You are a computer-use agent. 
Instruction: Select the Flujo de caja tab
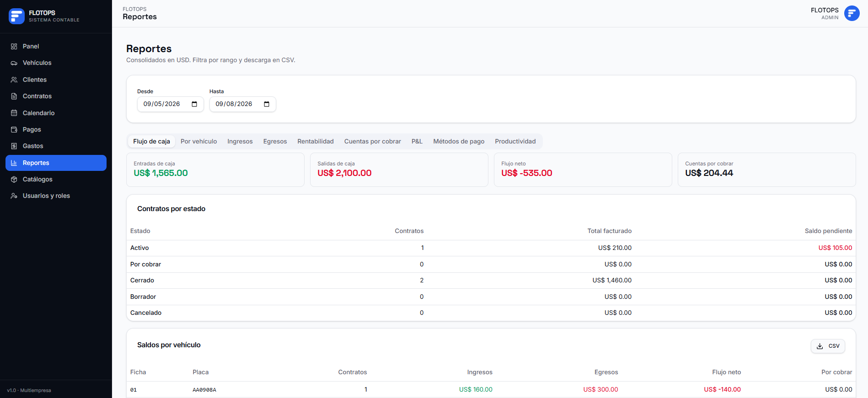tap(151, 142)
